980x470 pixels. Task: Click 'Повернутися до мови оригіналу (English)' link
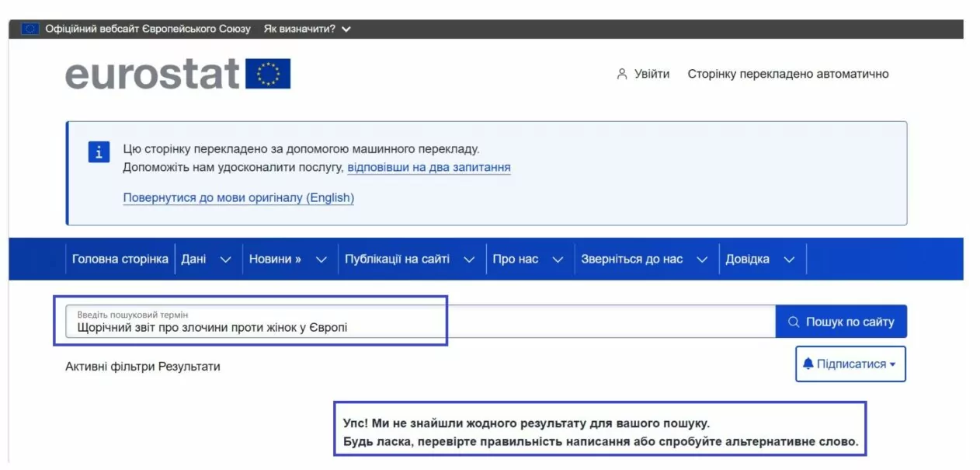pos(238,197)
